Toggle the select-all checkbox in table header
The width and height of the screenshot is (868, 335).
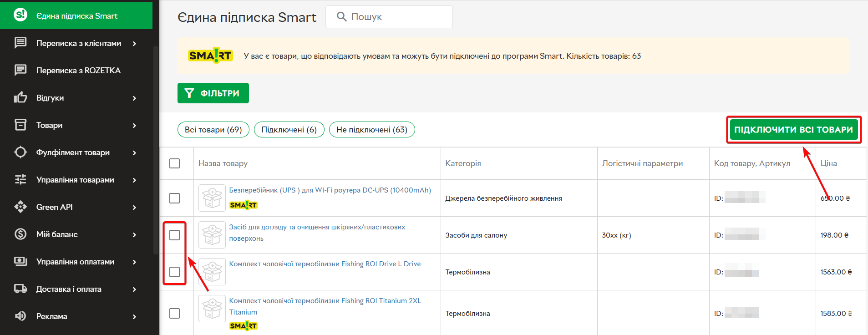[x=174, y=163]
